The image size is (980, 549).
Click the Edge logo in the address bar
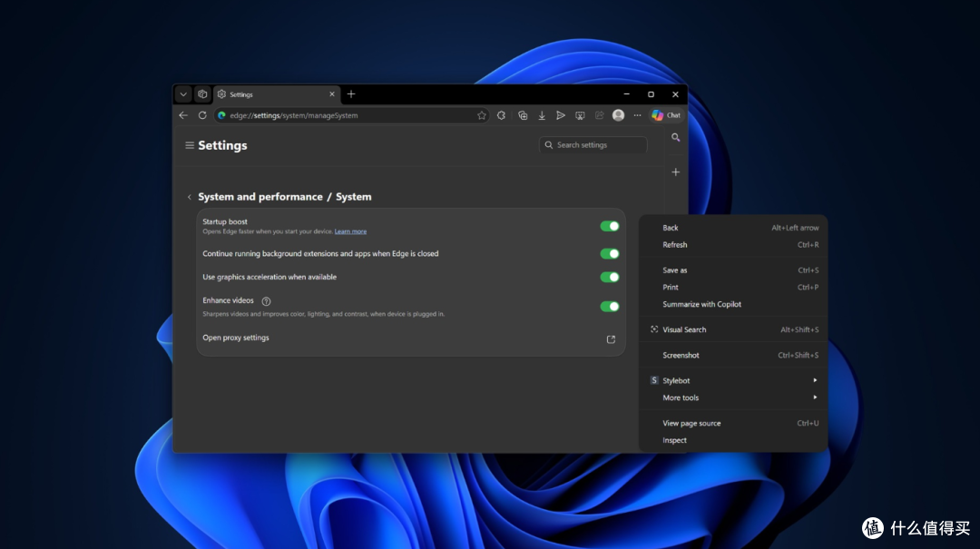coord(221,115)
